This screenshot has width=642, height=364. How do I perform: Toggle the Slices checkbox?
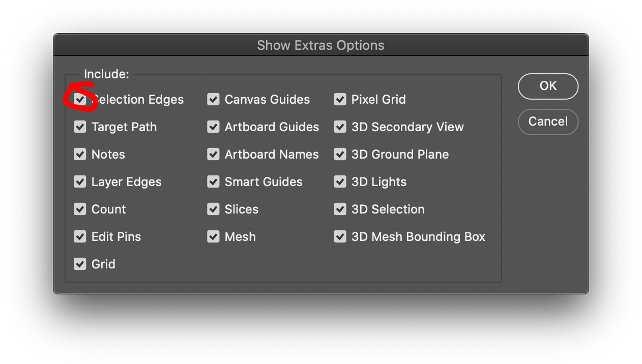coord(213,209)
